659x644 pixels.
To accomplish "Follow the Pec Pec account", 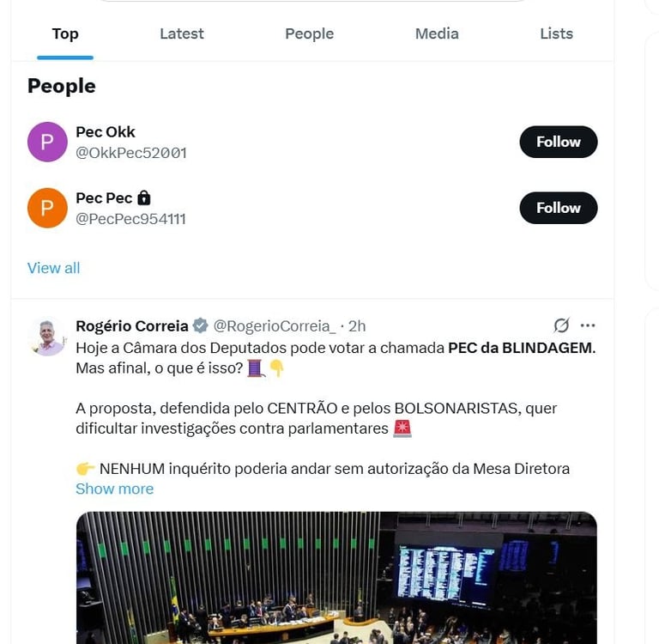I will tap(558, 208).
